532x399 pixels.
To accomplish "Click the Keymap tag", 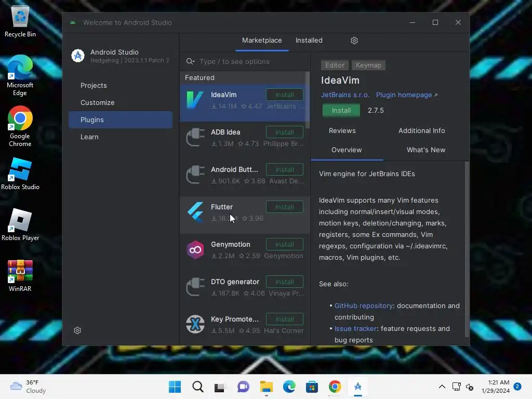I will (x=368, y=65).
